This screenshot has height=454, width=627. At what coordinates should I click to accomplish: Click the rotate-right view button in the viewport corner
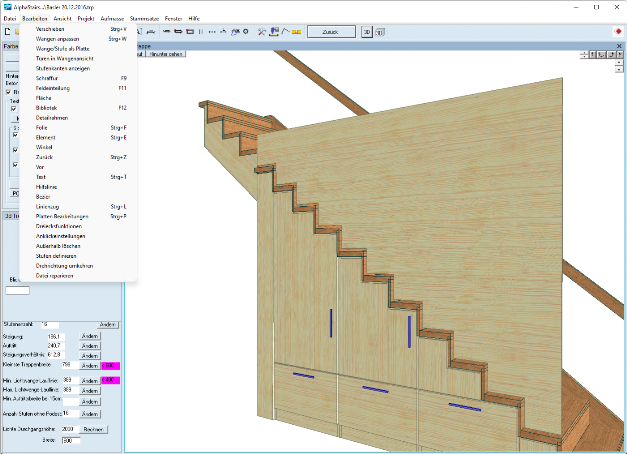pos(611,54)
